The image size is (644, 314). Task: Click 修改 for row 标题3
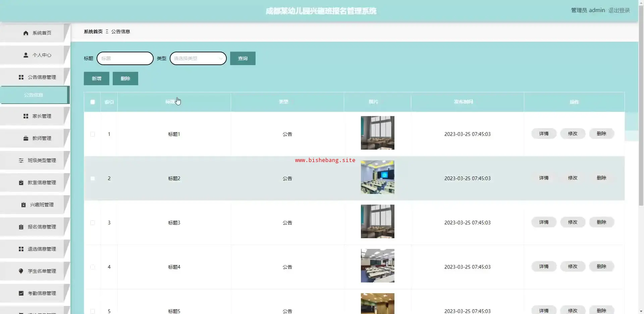(573, 222)
